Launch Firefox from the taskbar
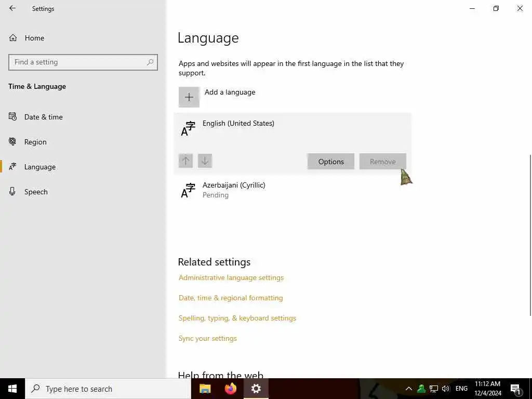 [x=231, y=389]
